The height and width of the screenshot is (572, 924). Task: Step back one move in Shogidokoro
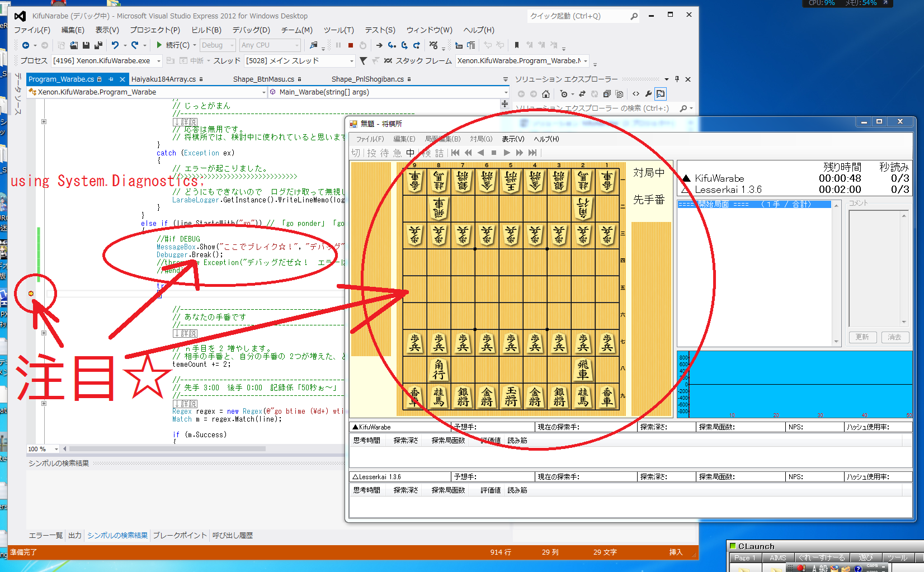point(481,153)
